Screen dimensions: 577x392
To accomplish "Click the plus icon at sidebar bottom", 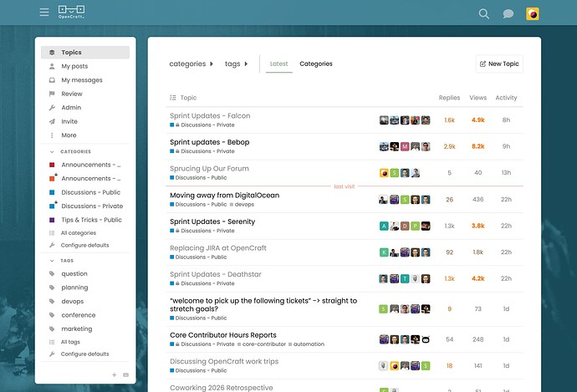I will pyautogui.click(x=115, y=374).
